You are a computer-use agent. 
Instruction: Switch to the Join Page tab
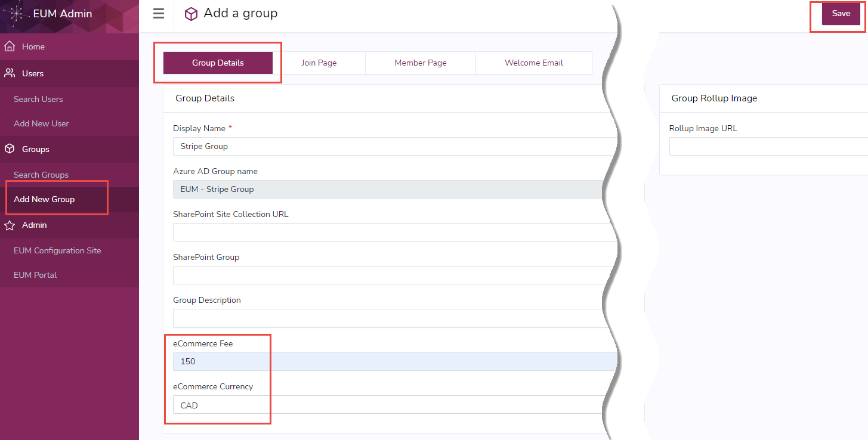coord(319,63)
